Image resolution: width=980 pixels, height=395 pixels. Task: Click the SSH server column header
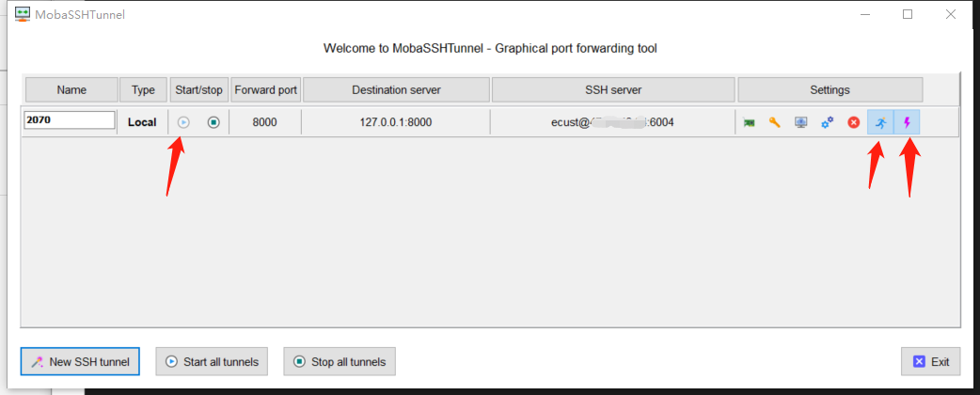click(613, 89)
